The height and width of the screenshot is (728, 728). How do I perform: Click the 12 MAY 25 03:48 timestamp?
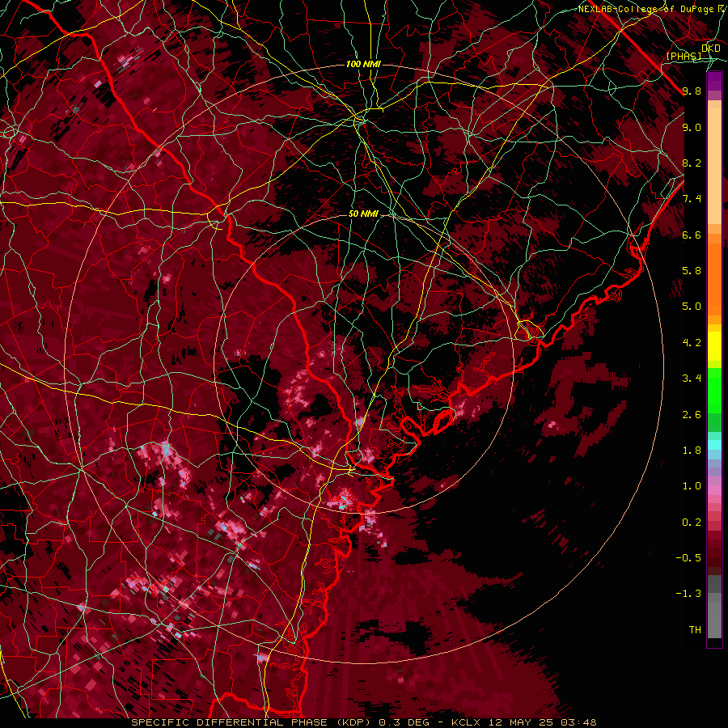(x=542, y=722)
